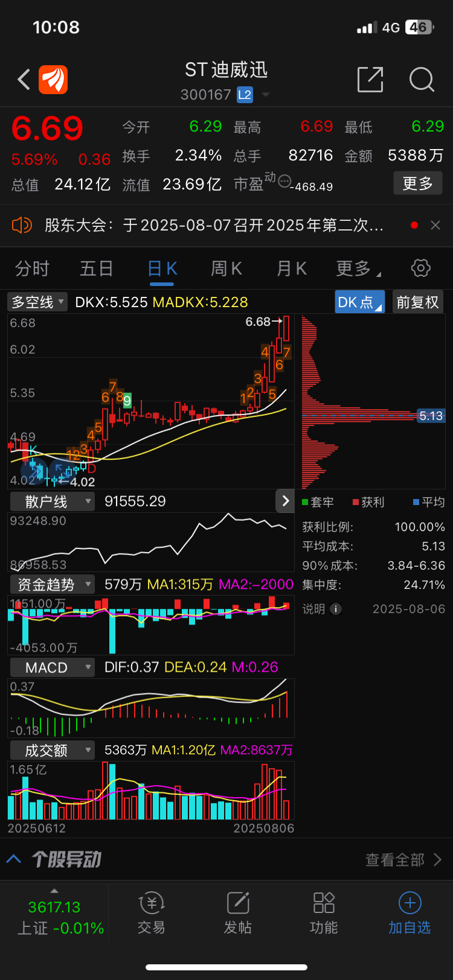The width and height of the screenshot is (453, 980).
Task: Switch to the 周K tab
Action: coord(226,269)
